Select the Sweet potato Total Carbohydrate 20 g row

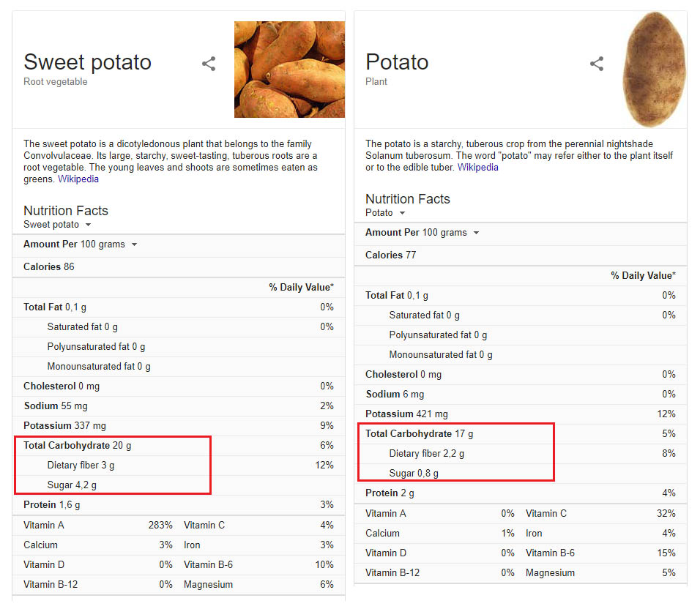click(x=179, y=445)
